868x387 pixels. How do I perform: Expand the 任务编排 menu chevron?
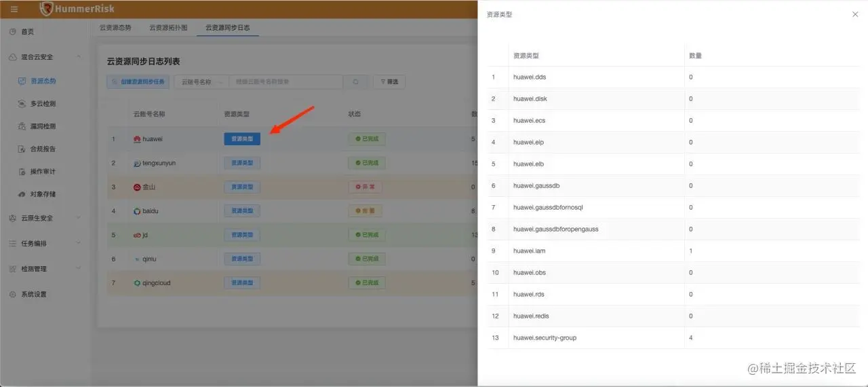click(x=79, y=243)
